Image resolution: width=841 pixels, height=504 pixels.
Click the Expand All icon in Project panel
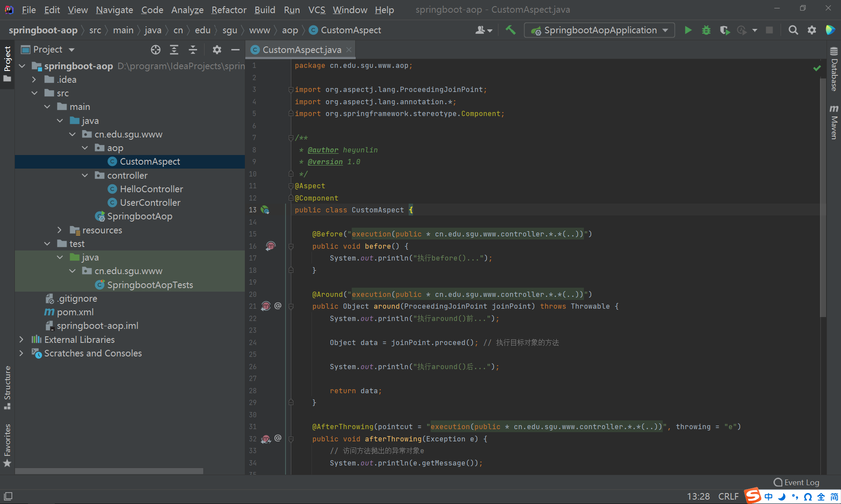pyautogui.click(x=174, y=50)
